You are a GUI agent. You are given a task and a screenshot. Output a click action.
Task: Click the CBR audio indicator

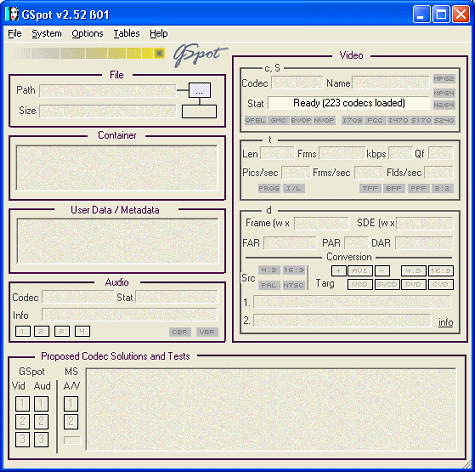click(180, 332)
